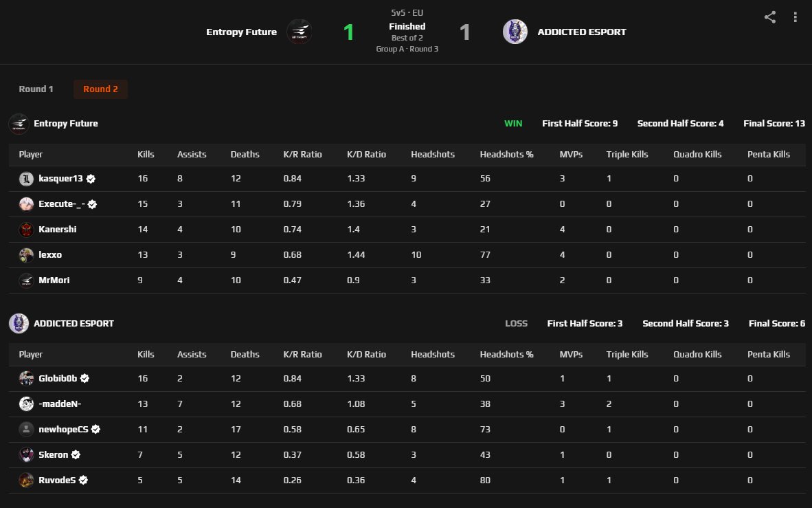
Task: Open RuvodeS's avatar
Action: [x=26, y=480]
